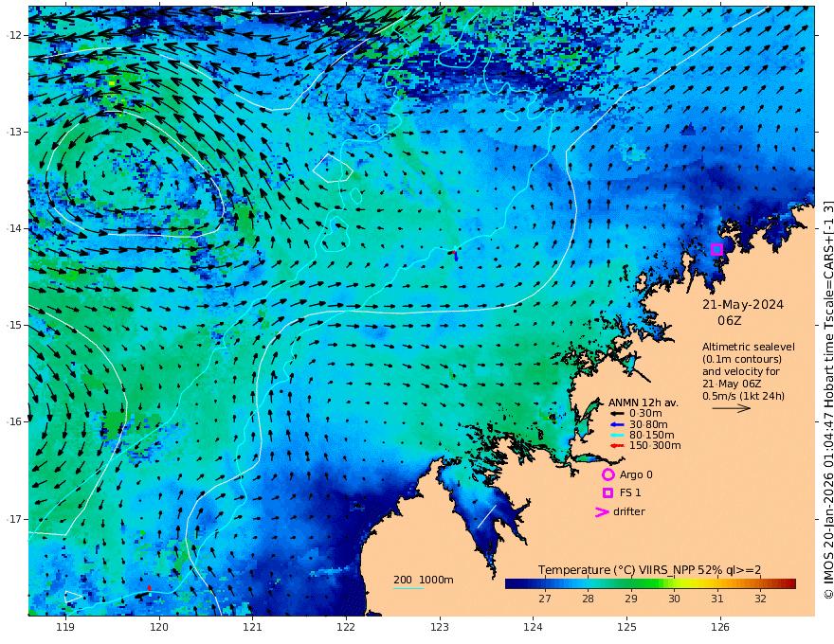Click the 0.5m/s velocity scale arrow
Viewport: 834px width, 644px height.
click(732, 408)
